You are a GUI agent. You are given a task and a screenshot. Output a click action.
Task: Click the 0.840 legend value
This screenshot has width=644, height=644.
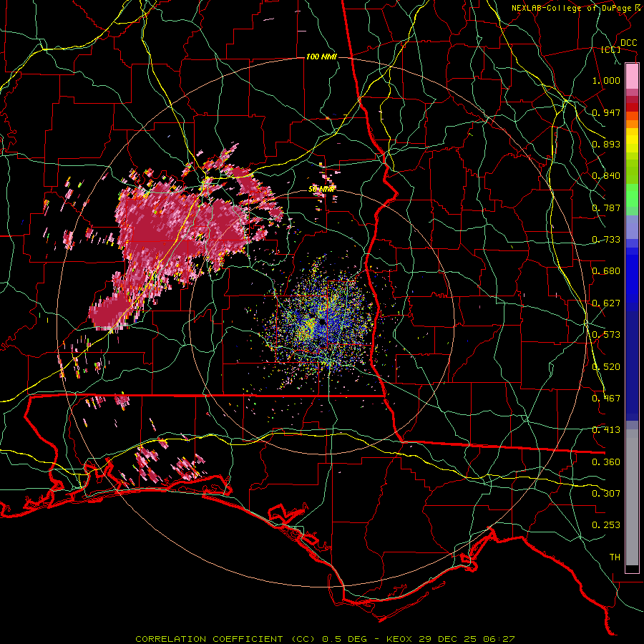[x=606, y=176]
